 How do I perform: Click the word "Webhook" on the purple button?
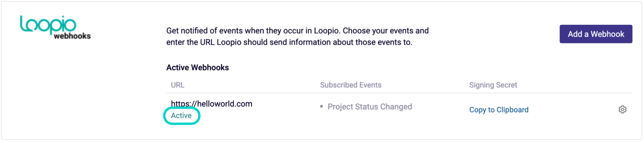coord(607,34)
